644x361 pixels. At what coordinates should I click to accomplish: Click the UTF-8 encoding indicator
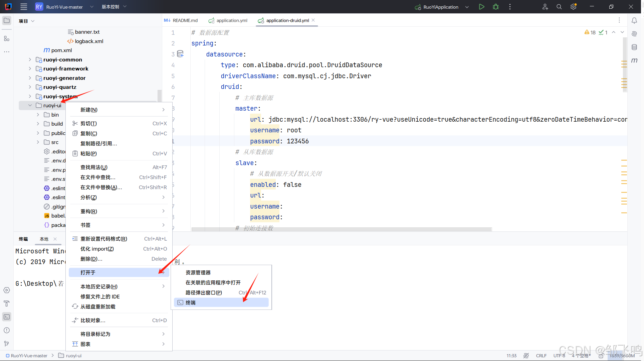pos(559,356)
